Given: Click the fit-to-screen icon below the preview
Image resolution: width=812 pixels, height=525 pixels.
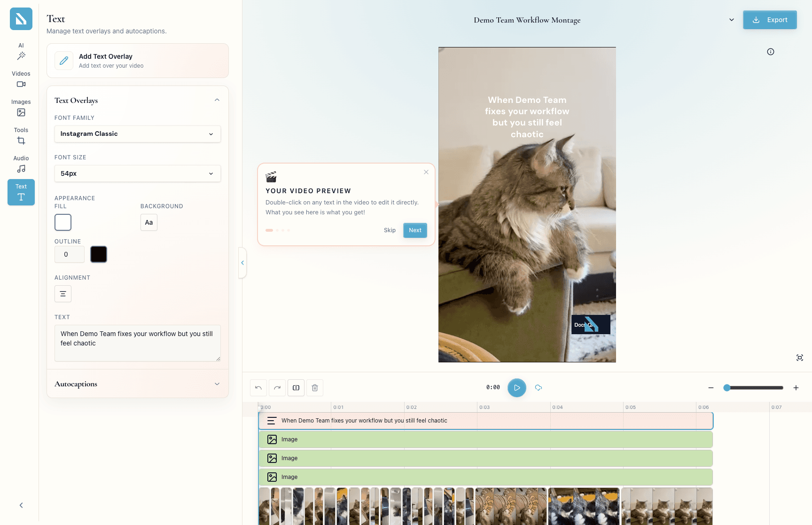Looking at the screenshot, I should pos(800,358).
